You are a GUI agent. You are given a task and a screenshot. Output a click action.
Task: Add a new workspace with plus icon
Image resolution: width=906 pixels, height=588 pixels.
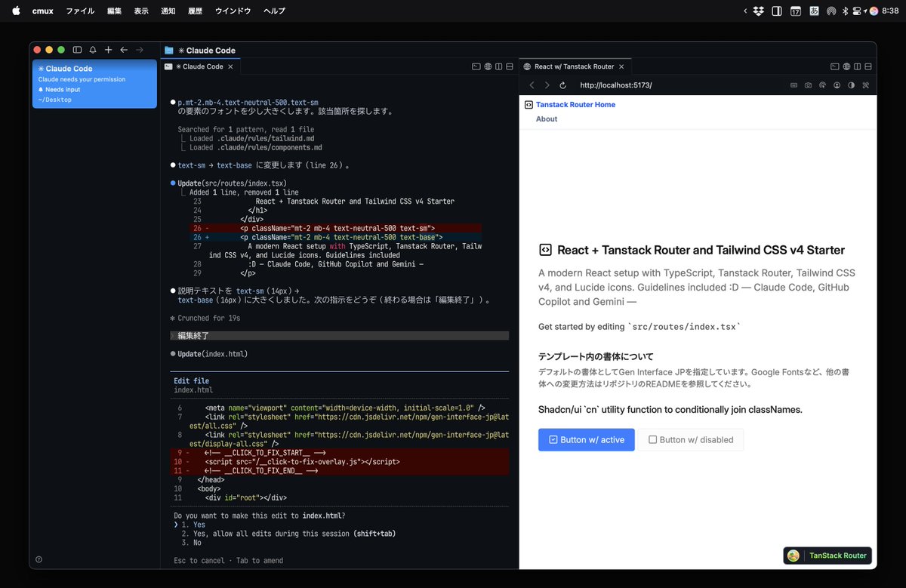tap(108, 50)
